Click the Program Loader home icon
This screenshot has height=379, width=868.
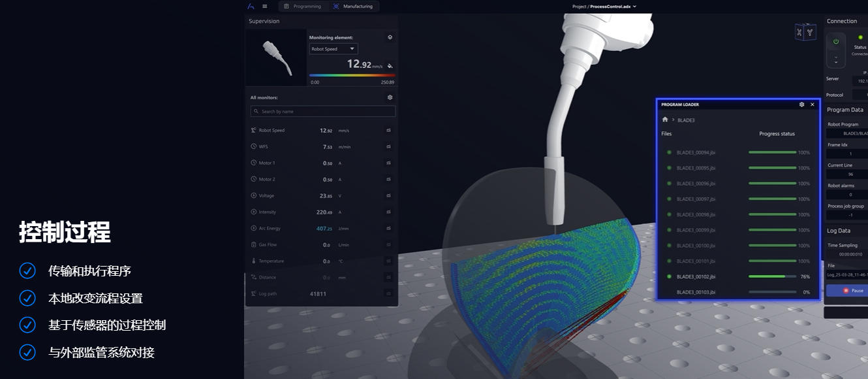click(x=664, y=120)
